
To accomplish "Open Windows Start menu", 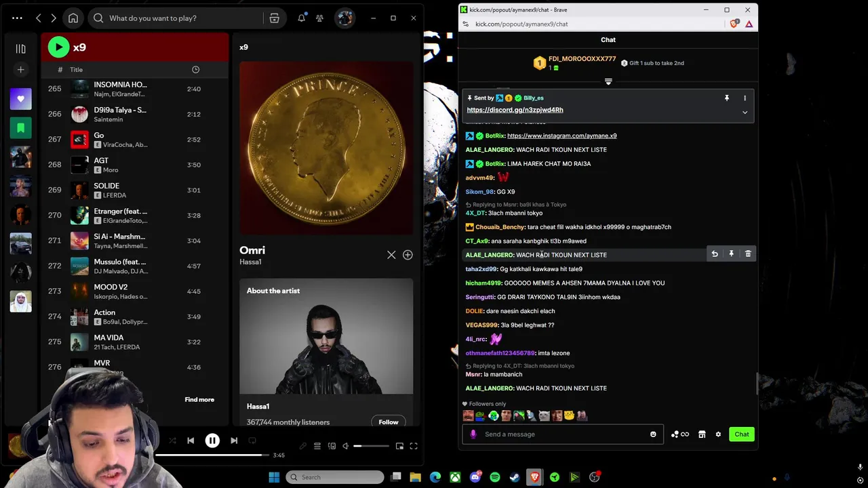I will [274, 477].
